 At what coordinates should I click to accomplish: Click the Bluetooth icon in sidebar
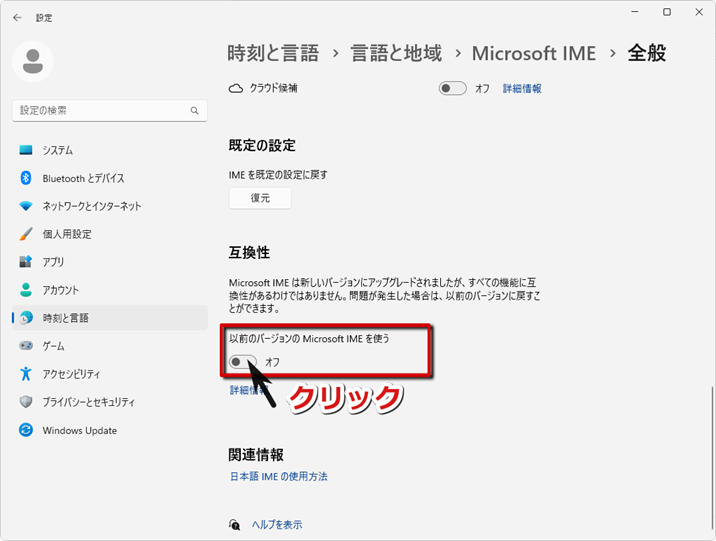click(x=26, y=178)
